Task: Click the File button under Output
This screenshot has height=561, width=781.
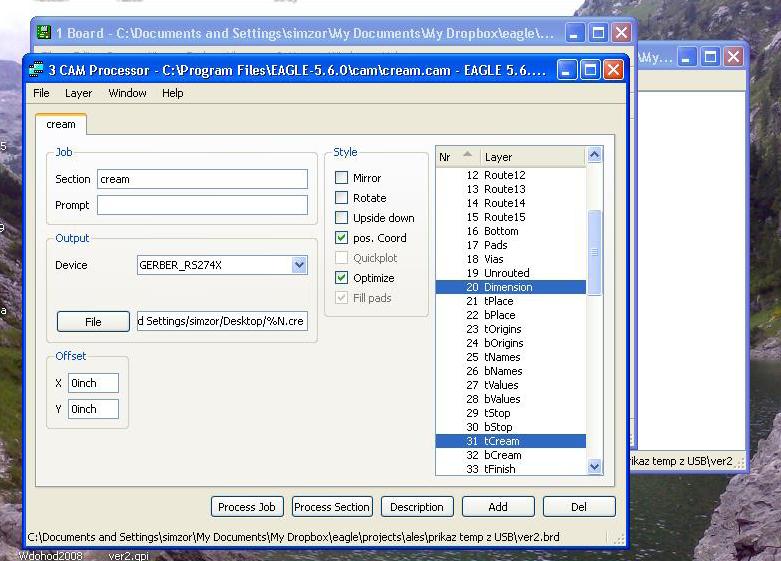Action: (93, 321)
